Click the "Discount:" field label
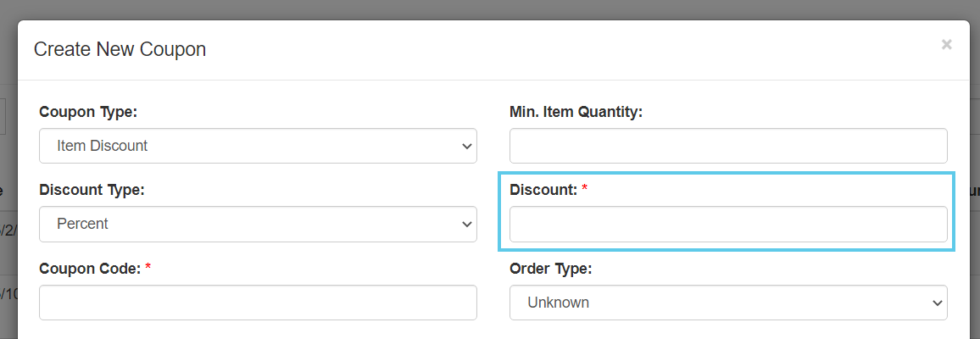980x339 pixels. [543, 190]
